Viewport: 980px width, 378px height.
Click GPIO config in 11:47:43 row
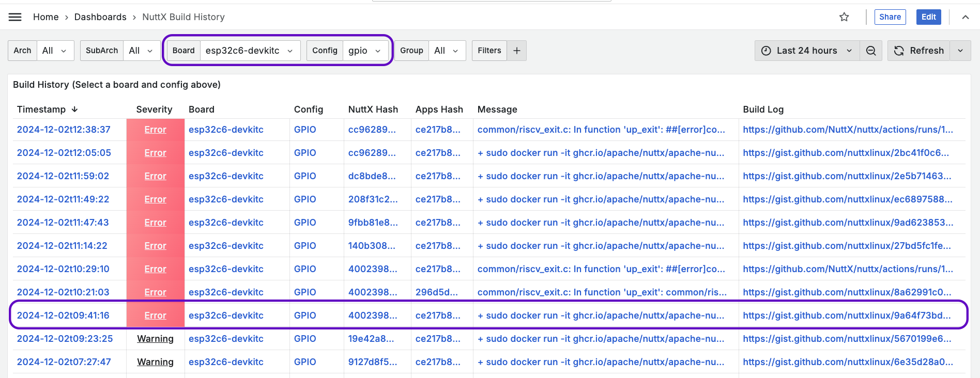(x=305, y=223)
